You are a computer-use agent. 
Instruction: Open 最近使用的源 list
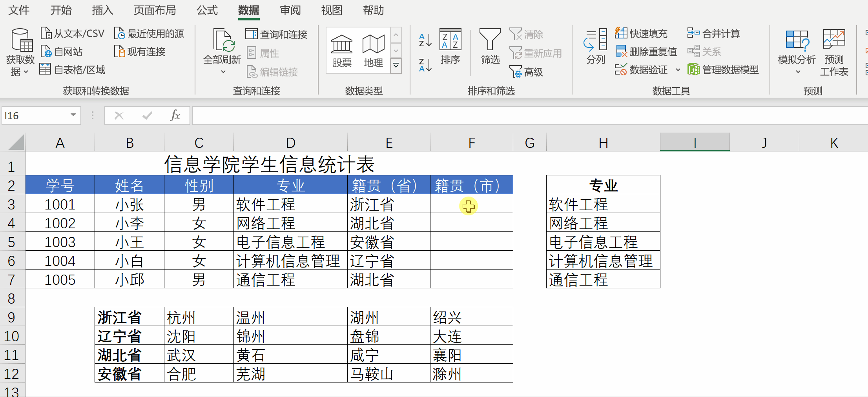[x=149, y=34]
